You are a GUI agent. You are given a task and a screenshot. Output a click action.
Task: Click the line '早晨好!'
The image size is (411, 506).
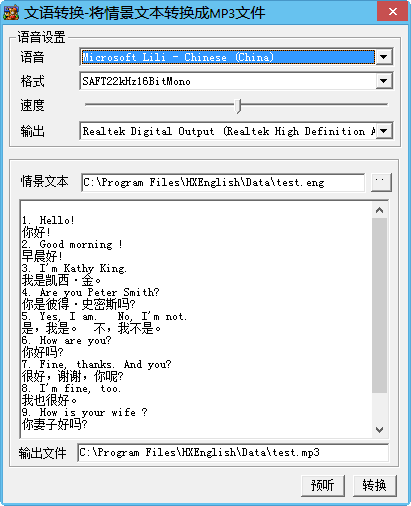click(x=42, y=256)
